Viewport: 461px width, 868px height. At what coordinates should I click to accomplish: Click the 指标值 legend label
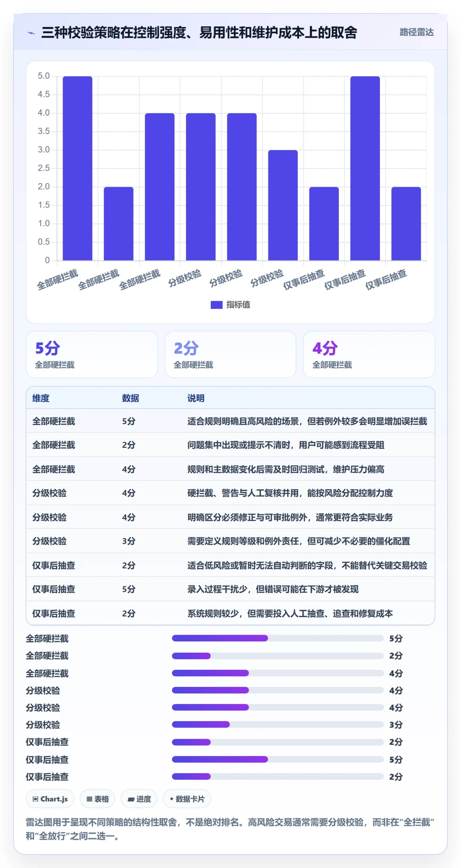(x=238, y=304)
